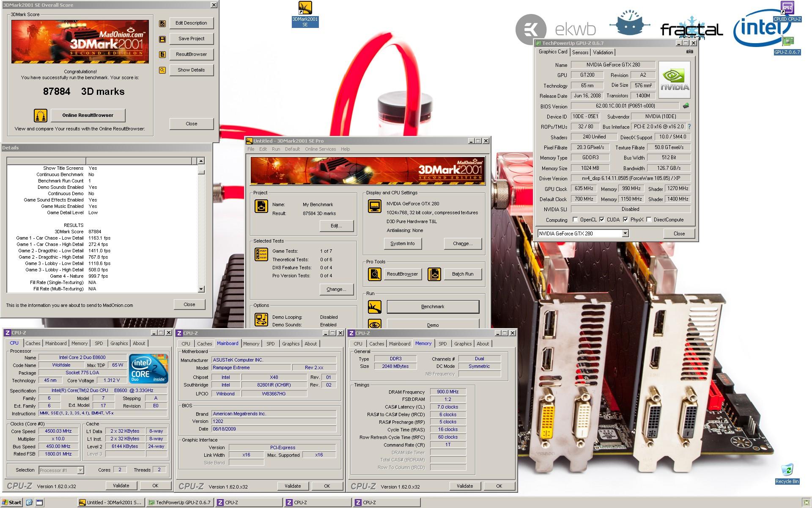Image resolution: width=812 pixels, height=508 pixels.
Task: Open the Recycle Bin
Action: (x=787, y=474)
